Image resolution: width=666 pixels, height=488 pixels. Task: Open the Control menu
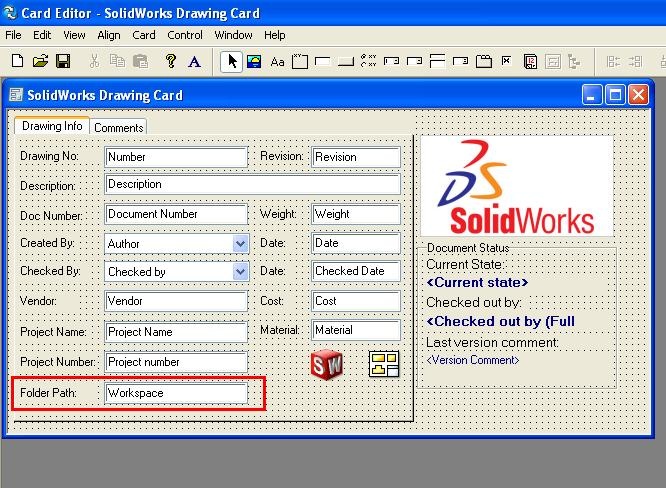(x=185, y=35)
